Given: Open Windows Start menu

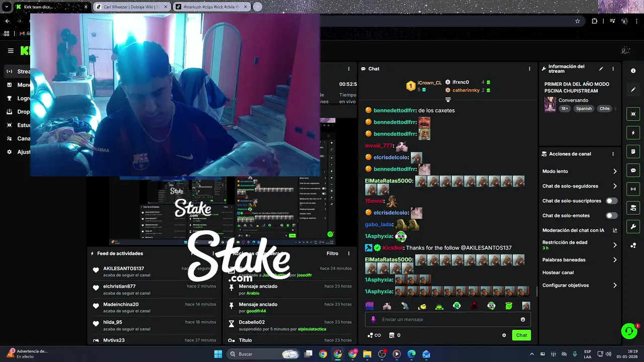Looking at the screenshot, I should [218, 354].
